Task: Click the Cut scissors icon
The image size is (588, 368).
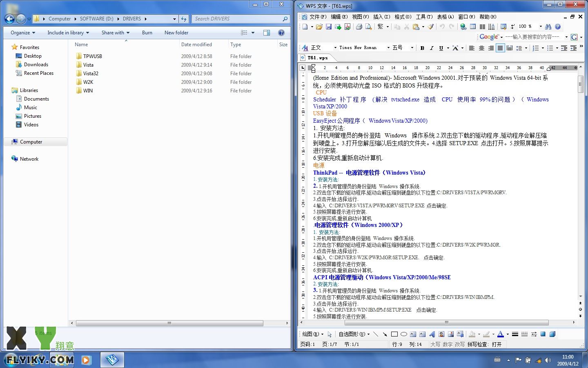Action: pos(407,27)
